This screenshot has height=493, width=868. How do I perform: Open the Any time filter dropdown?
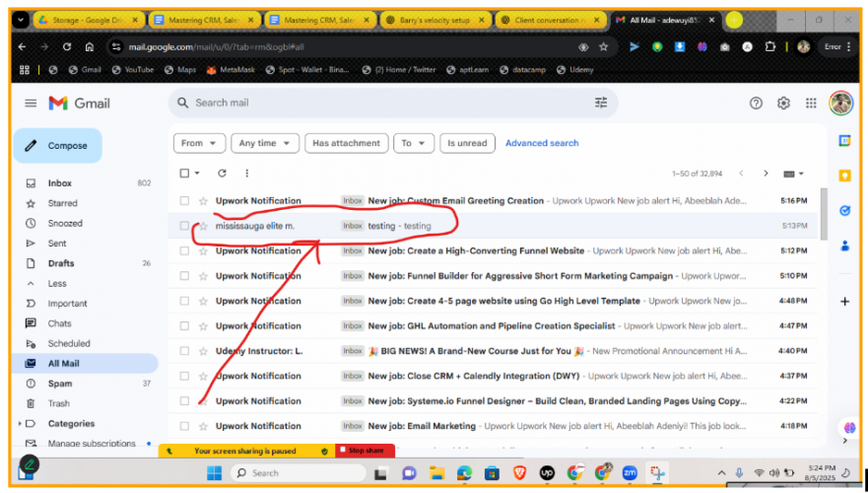[x=265, y=143]
